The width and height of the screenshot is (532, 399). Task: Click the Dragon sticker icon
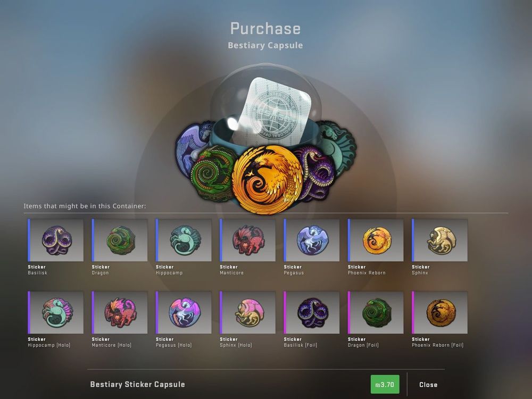pyautogui.click(x=120, y=240)
